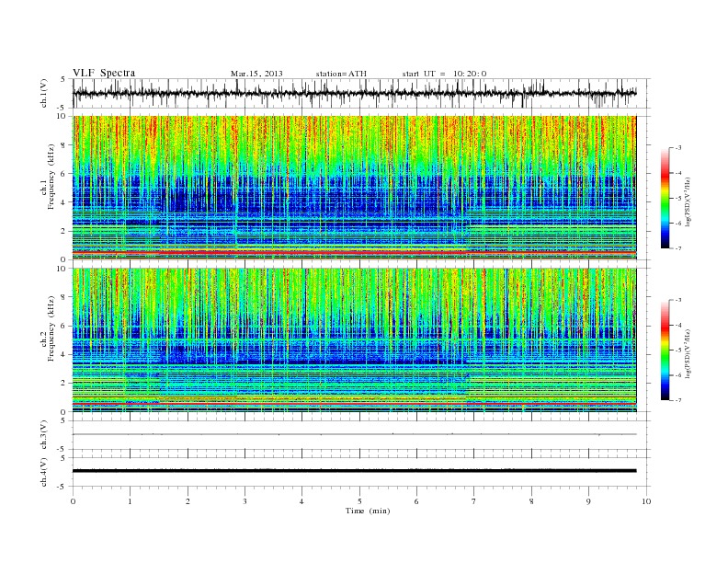Select the "ch.3(V)" axis label
This screenshot has height=563, width=728.
click(44, 435)
